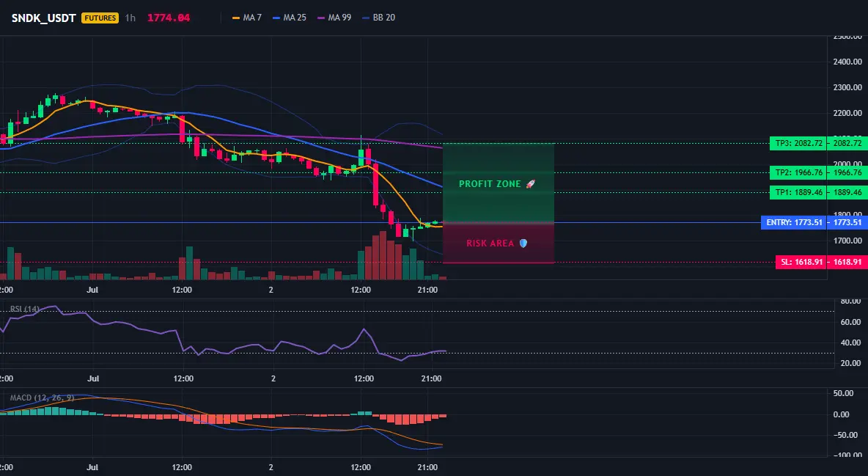Click the orange MA 7 color dash in legend

pos(236,18)
